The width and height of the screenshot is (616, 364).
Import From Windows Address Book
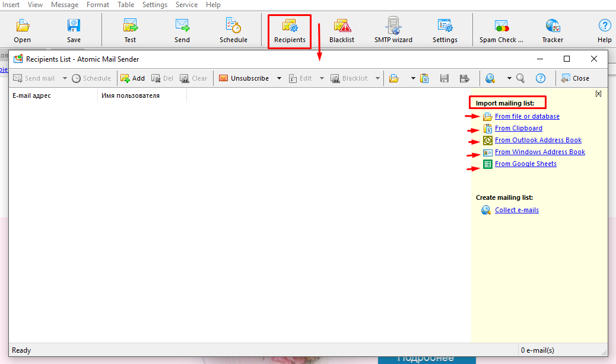(540, 152)
